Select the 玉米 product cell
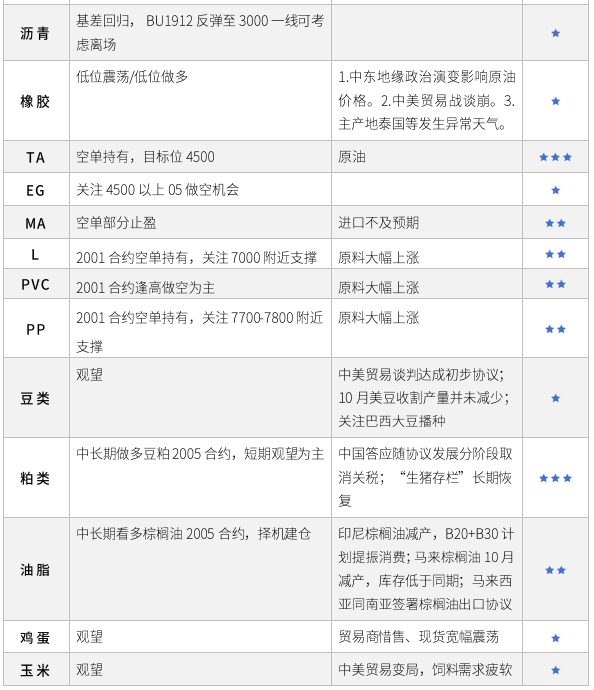The image size is (594, 690). tap(35, 671)
